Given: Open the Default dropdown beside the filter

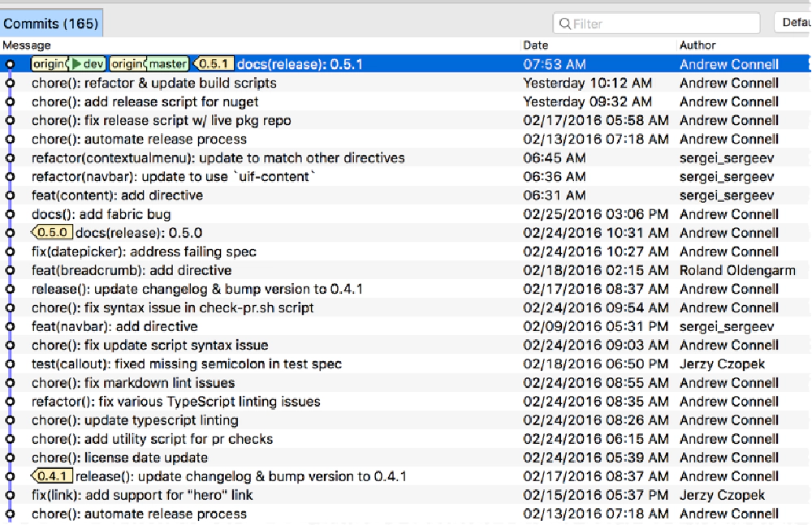Looking at the screenshot, I should tap(793, 22).
